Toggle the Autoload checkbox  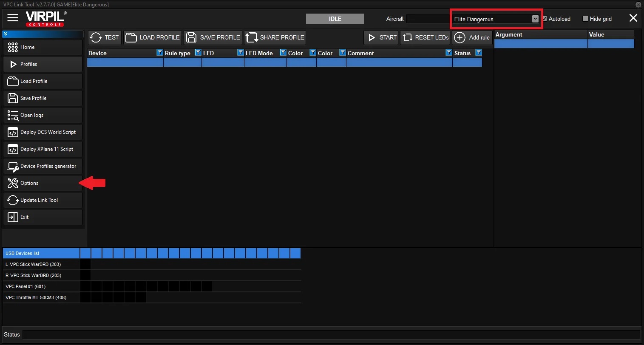[545, 19]
